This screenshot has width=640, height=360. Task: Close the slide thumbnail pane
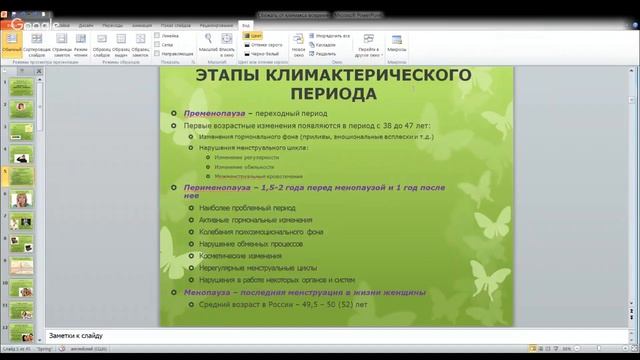tap(39, 71)
